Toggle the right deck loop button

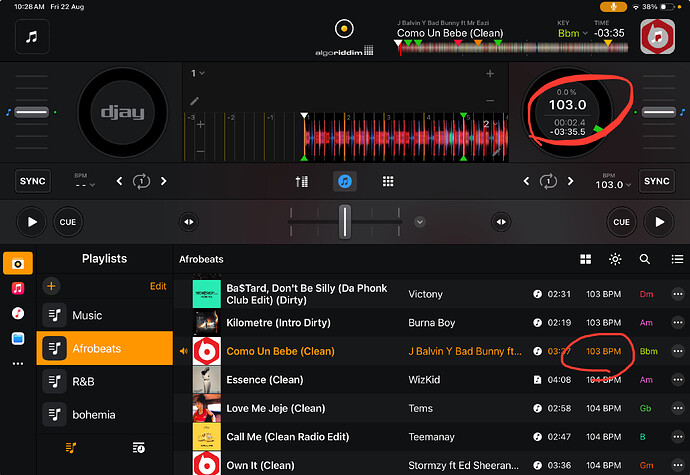pos(548,181)
